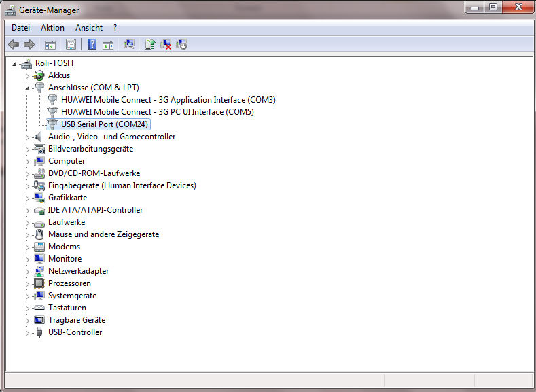This screenshot has width=536, height=392.
Task: Select the Netzwerkadapter label
Action: tap(79, 271)
